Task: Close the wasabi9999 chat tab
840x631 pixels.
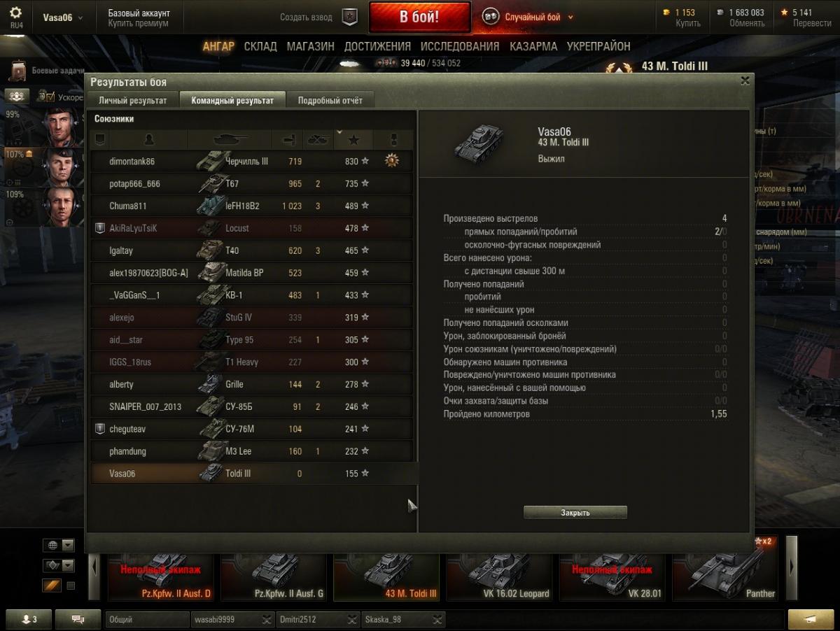Action: 266,619
